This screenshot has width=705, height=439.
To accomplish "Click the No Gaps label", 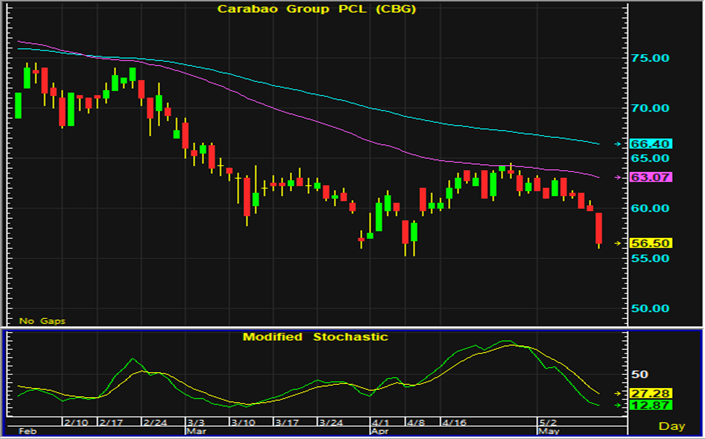I will [x=42, y=321].
